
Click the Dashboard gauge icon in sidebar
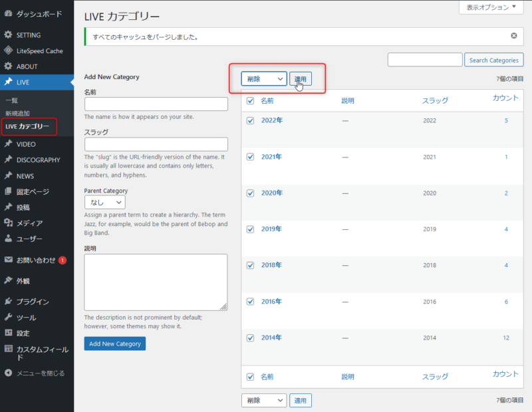coord(8,13)
